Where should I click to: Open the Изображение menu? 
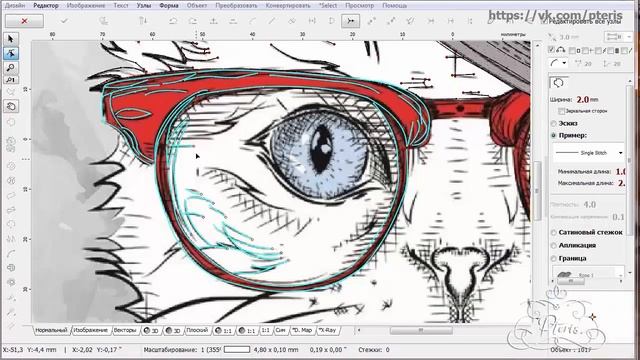(86, 6)
